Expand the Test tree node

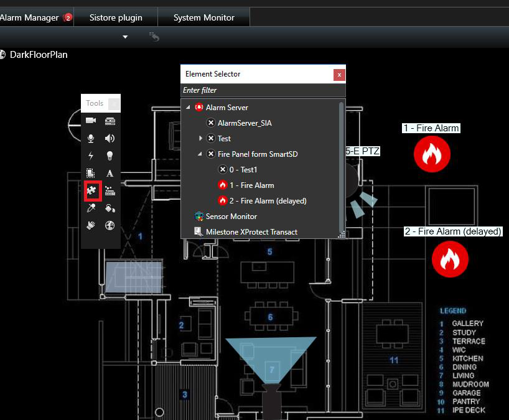[200, 138]
